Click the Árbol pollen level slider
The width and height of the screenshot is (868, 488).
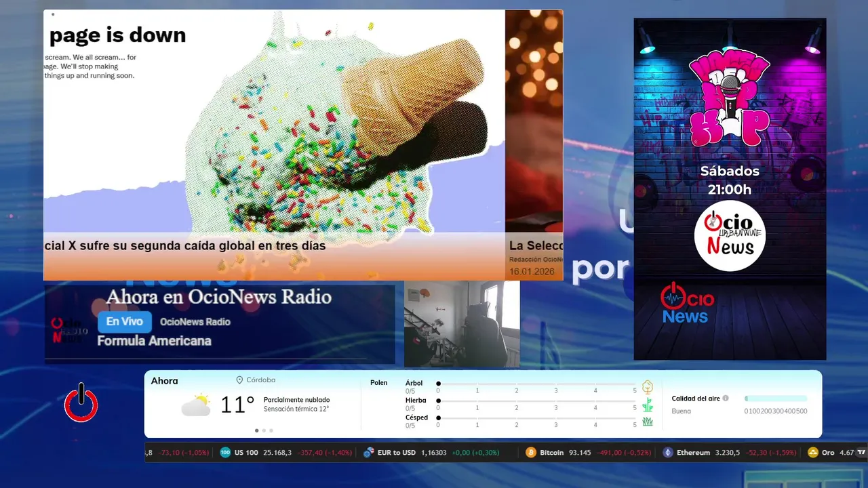point(536,384)
